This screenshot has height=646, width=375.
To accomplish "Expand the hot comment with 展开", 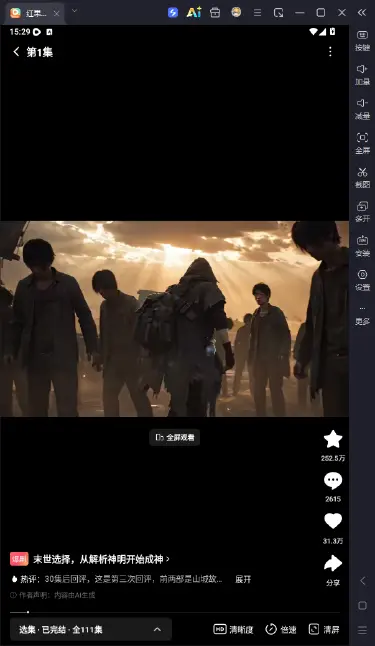I will (243, 579).
